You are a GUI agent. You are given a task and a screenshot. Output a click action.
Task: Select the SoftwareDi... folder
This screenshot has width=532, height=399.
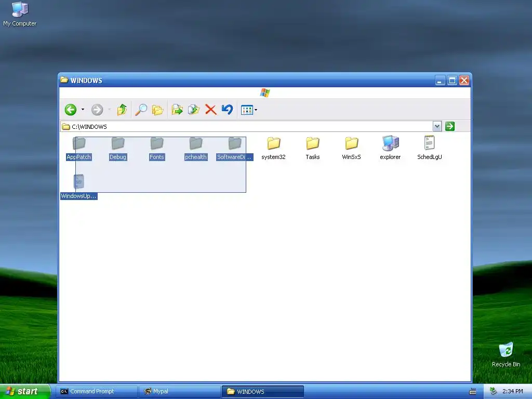[x=235, y=148]
